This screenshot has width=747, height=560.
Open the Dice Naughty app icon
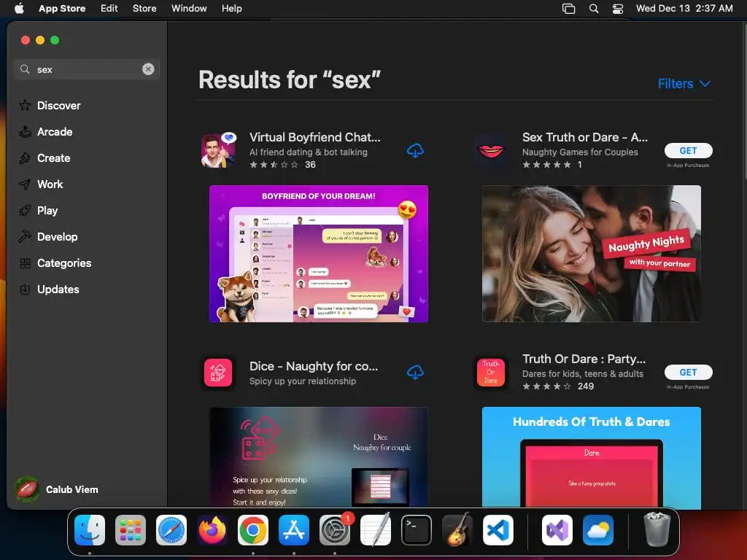tap(218, 373)
